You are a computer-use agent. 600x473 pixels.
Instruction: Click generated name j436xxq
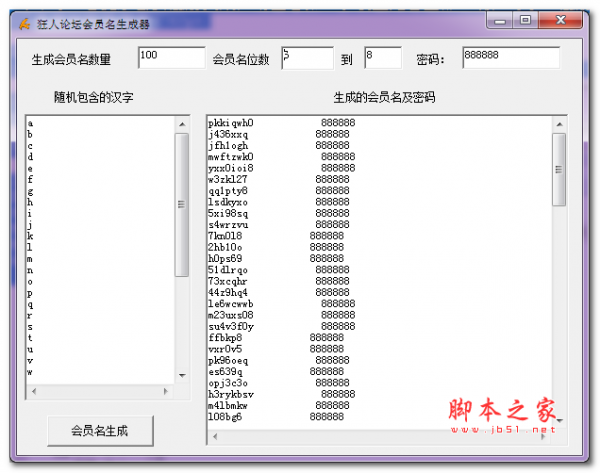pos(228,134)
